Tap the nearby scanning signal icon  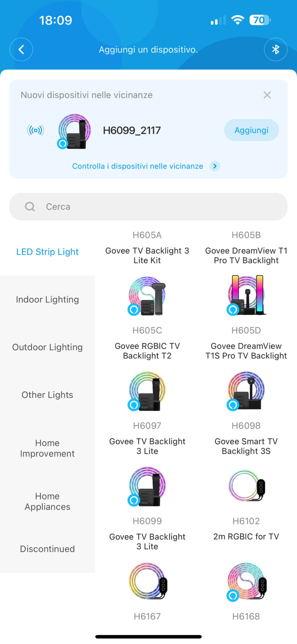(35, 130)
